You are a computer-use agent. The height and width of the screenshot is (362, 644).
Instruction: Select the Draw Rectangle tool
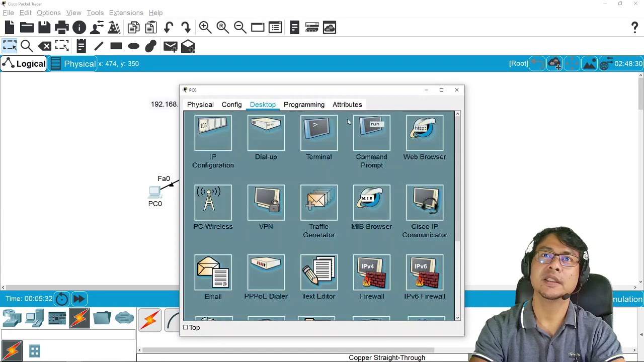[116, 47]
